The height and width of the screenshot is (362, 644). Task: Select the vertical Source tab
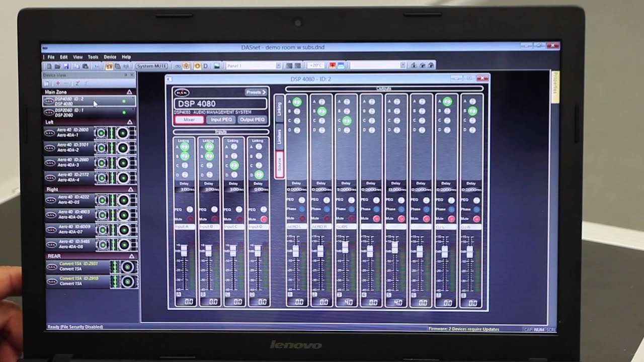click(279, 164)
